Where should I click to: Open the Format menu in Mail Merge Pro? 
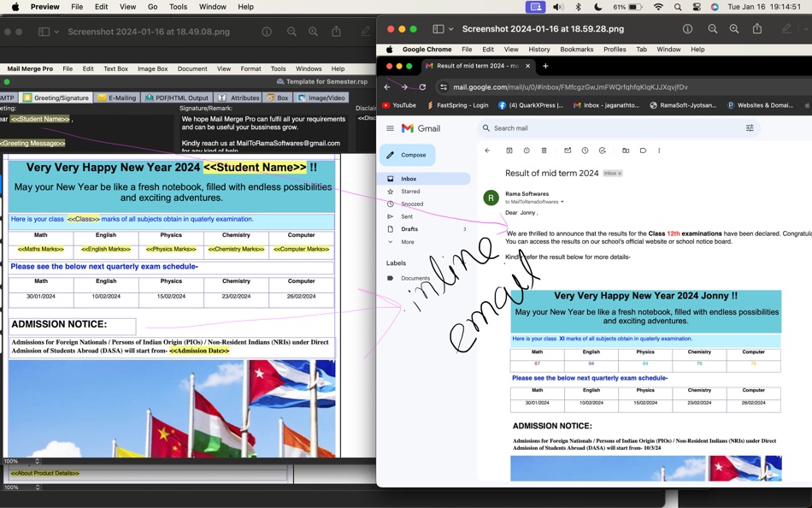(250, 68)
